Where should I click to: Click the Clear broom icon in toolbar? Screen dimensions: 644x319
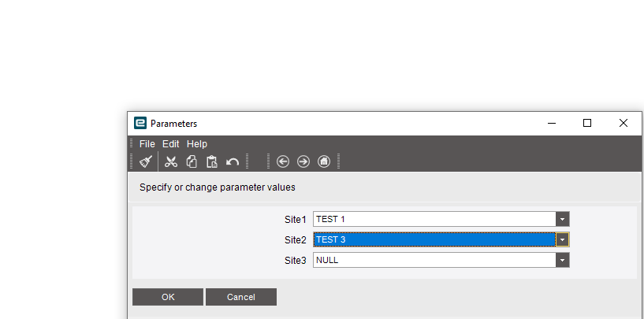[x=146, y=161]
